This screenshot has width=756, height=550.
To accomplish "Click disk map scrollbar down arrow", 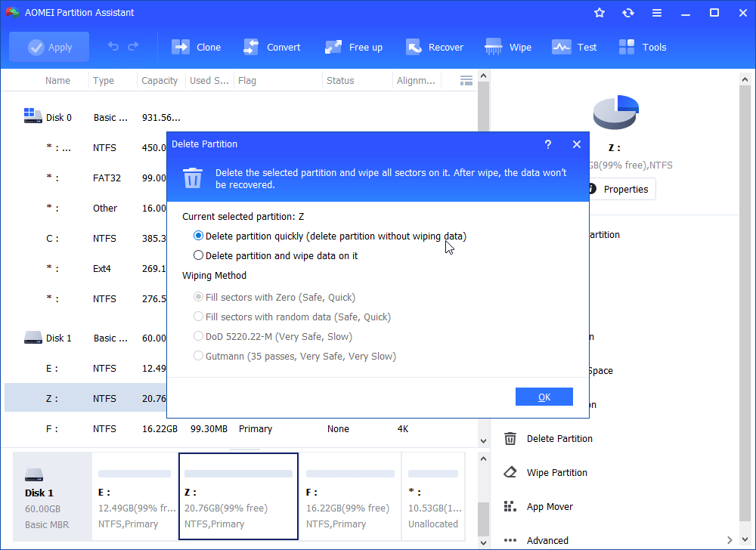I will click(484, 542).
